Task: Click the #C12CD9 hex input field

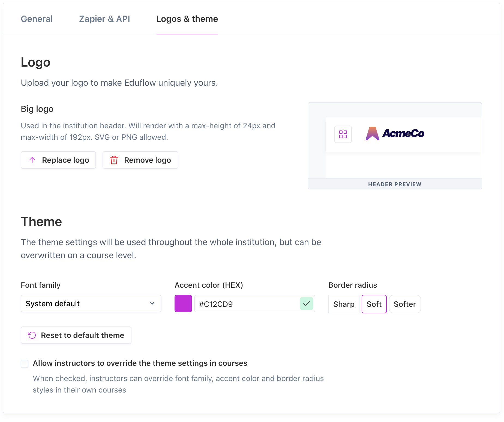Action: 255,304
